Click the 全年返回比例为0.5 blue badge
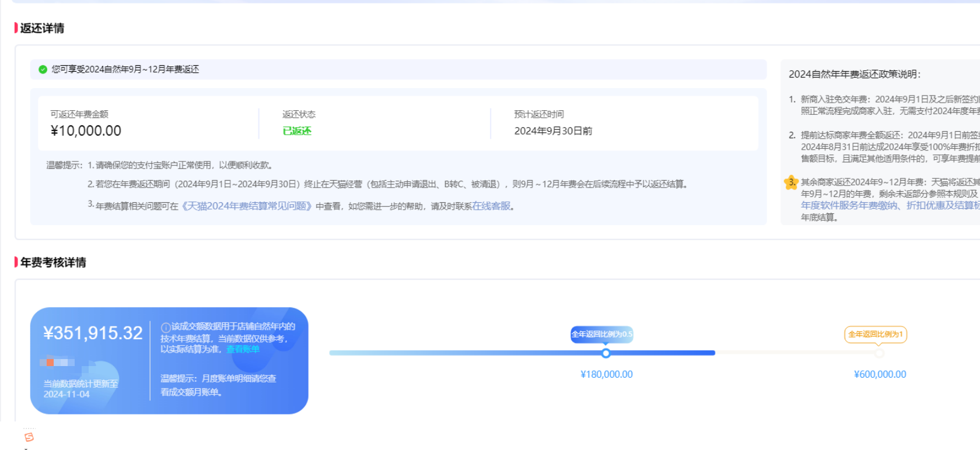Image resolution: width=980 pixels, height=450 pixels. tap(601, 335)
